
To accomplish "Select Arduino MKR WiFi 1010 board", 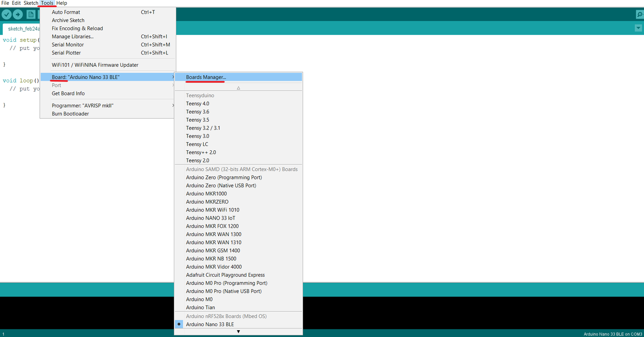I will pyautogui.click(x=213, y=210).
